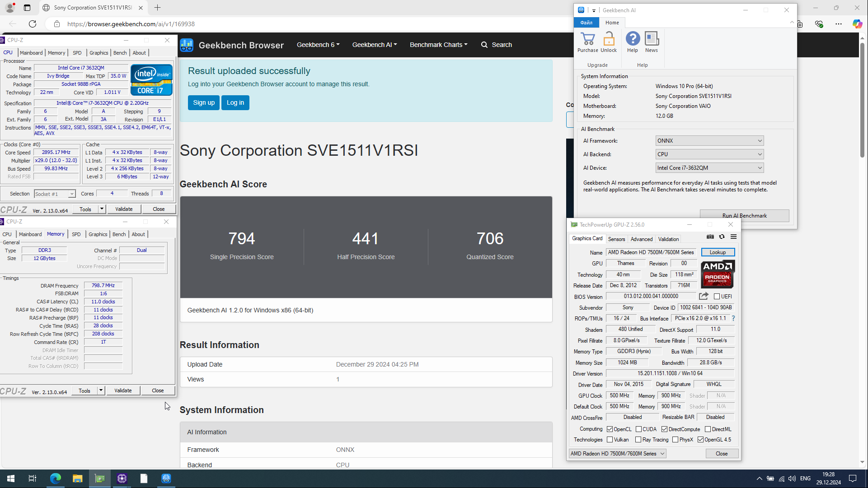Switch to the Mainboard tab in the top CPU-Z window

31,53
